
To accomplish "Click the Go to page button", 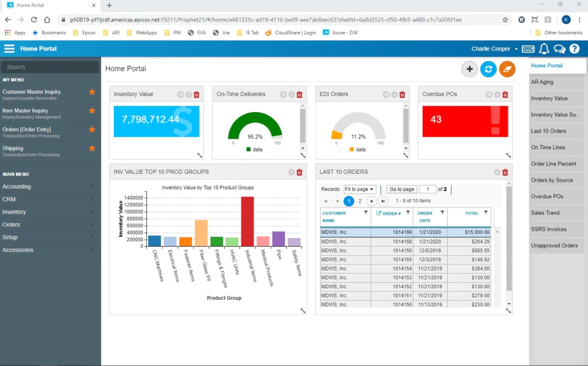I will click(402, 189).
